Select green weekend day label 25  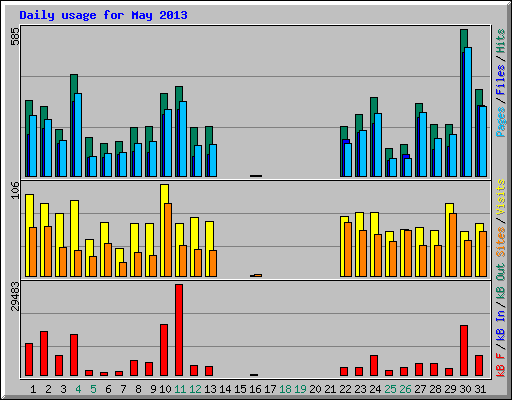390,389
